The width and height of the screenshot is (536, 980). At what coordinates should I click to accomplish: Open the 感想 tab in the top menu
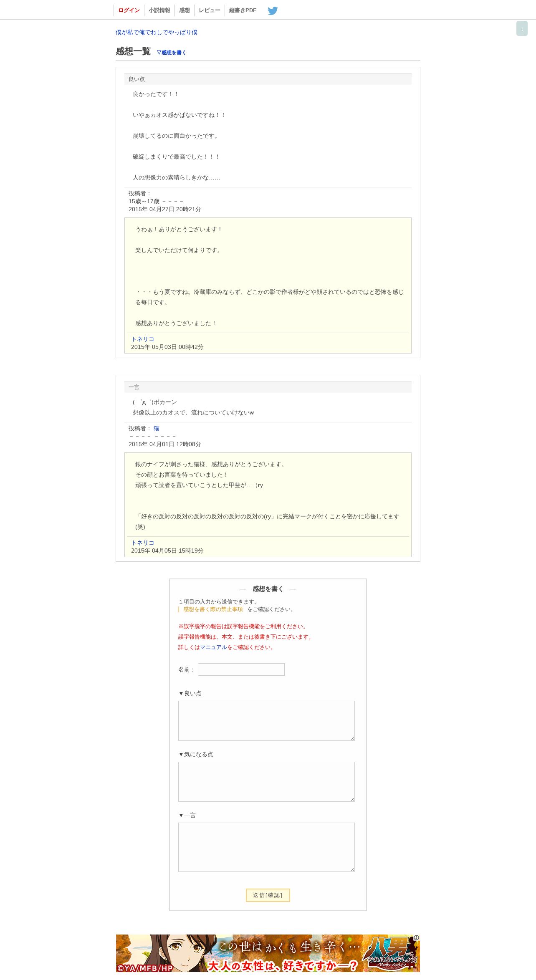[x=185, y=10]
